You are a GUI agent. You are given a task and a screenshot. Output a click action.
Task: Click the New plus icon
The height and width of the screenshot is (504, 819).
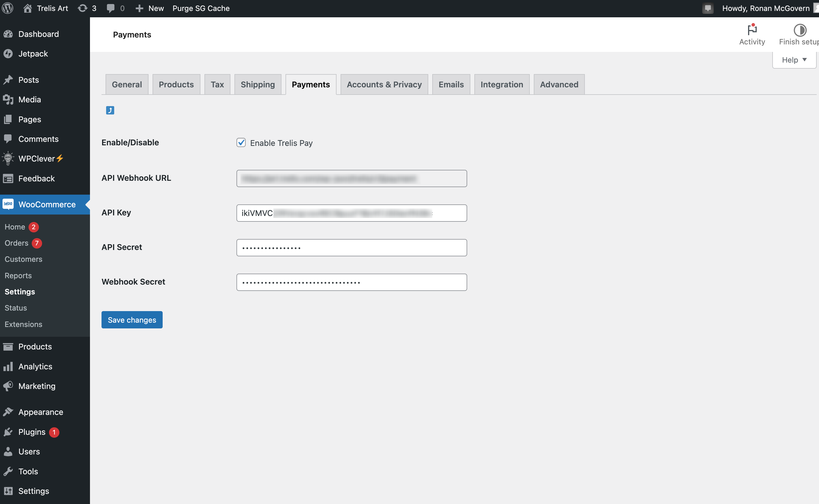(x=139, y=8)
